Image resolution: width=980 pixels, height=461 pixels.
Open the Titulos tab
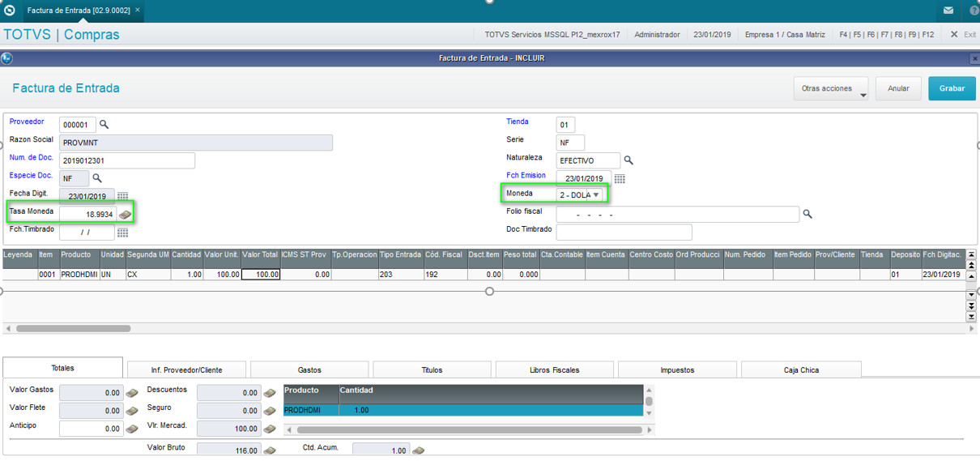coord(432,369)
